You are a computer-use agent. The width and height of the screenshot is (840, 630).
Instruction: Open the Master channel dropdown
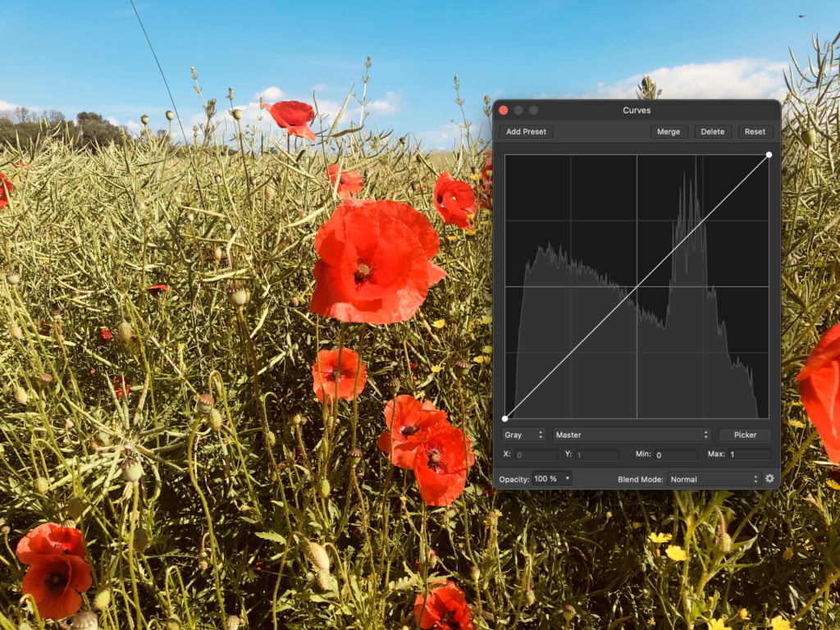632,435
